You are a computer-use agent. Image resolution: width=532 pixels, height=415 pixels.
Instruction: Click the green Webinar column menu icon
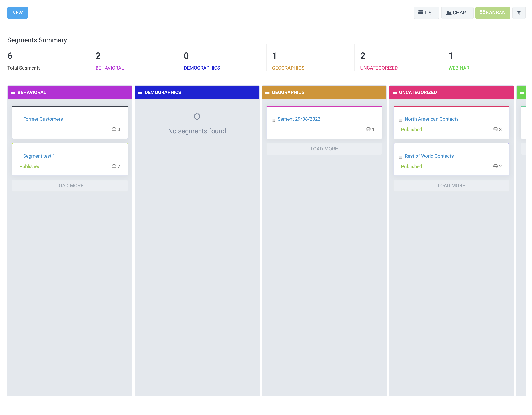click(522, 92)
